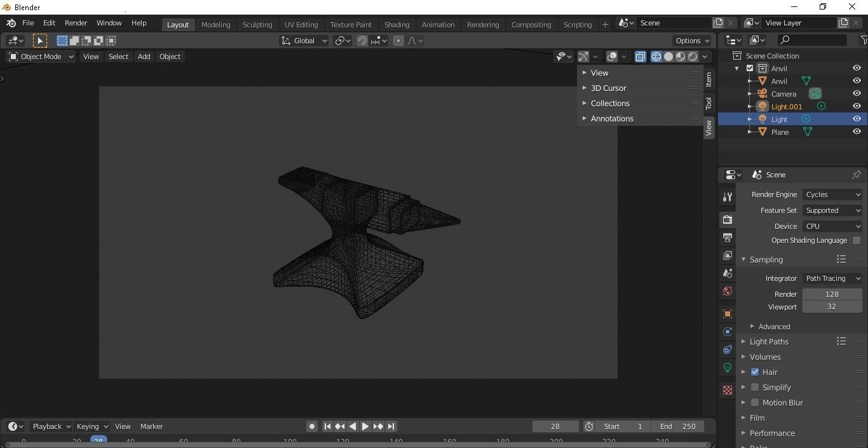Toggle auto keying record button
The width and height of the screenshot is (868, 448).
click(312, 426)
